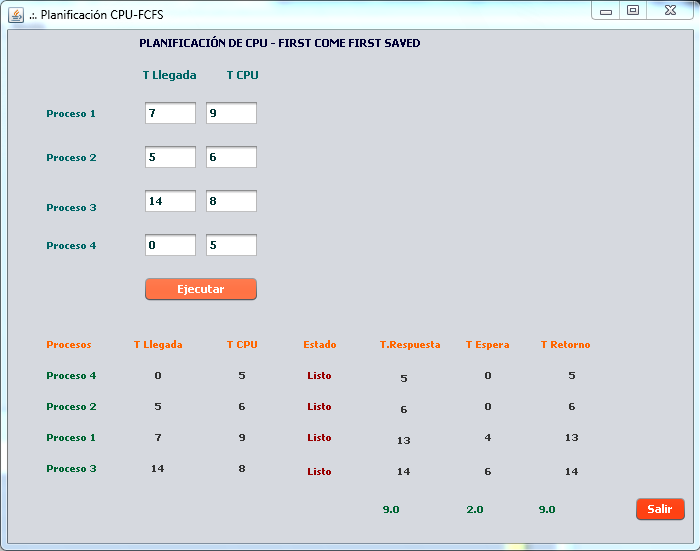The image size is (700, 551).
Task: Click the average T Espera value 2.0
Action: tap(475, 509)
